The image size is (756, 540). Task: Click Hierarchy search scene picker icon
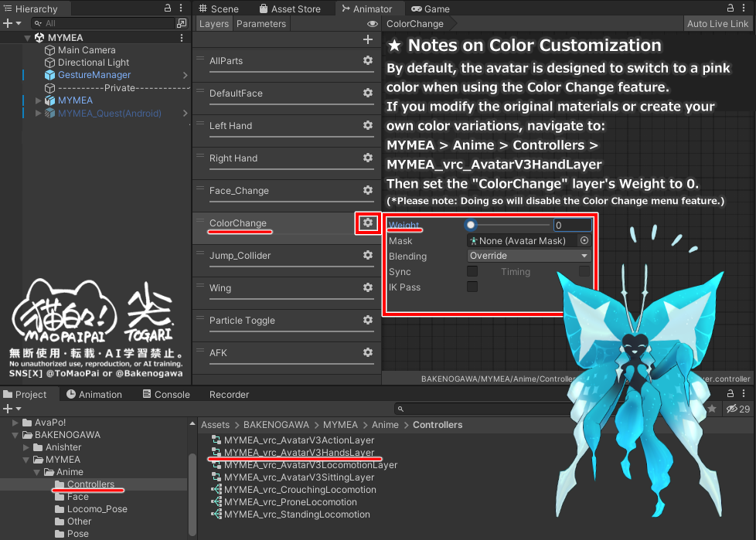pyautogui.click(x=182, y=23)
